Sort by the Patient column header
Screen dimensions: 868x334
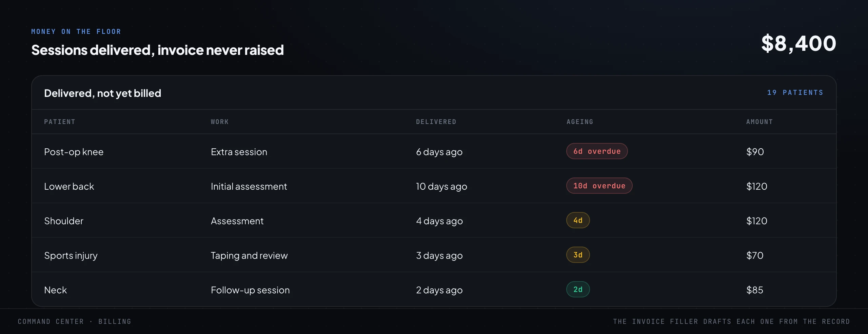pos(60,122)
